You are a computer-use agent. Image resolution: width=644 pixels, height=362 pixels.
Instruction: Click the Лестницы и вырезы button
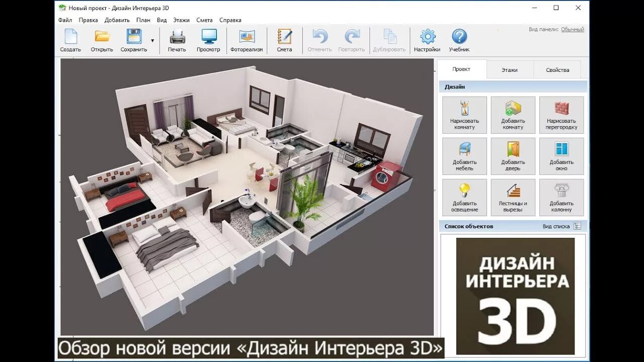pyautogui.click(x=513, y=198)
